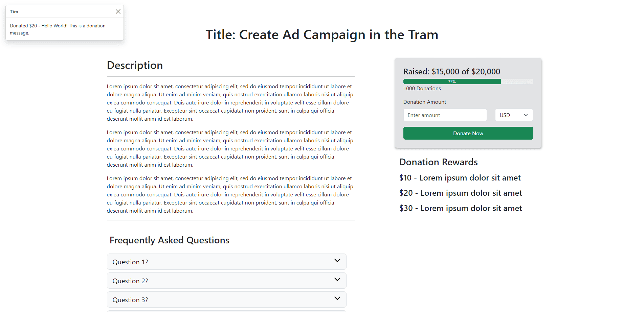Select the $10 donation reward
644x312 pixels.
[x=460, y=178]
